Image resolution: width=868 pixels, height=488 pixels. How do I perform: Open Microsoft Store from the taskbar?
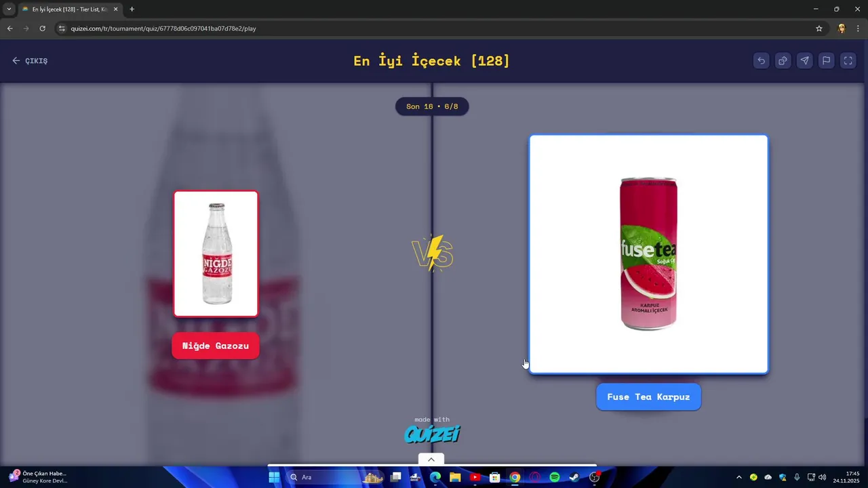coord(495,477)
